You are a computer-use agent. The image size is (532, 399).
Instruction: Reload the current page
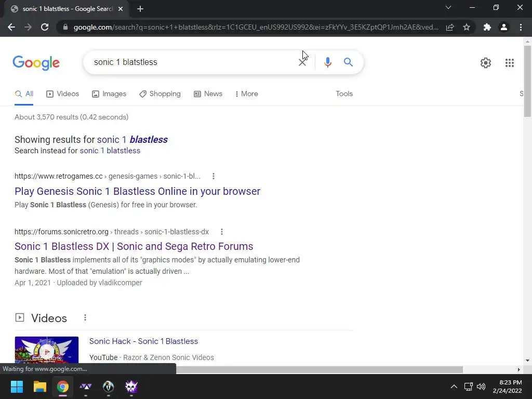(x=45, y=27)
